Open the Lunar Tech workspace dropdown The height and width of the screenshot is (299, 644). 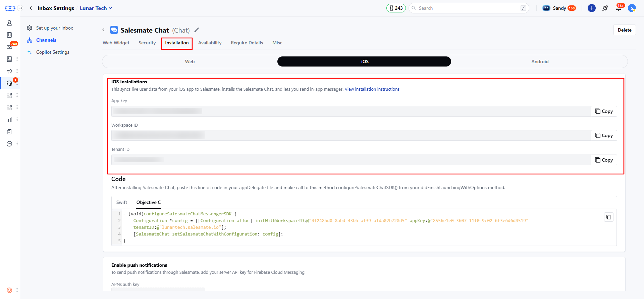(96, 8)
